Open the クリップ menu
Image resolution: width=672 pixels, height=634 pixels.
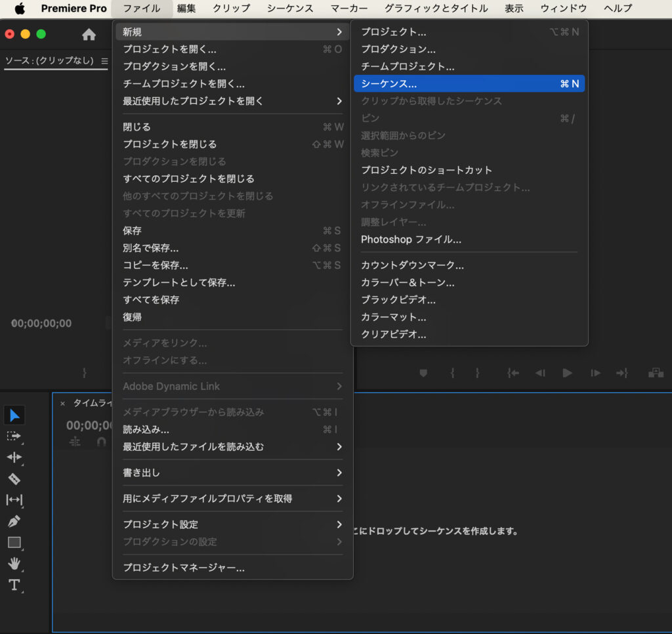[232, 9]
